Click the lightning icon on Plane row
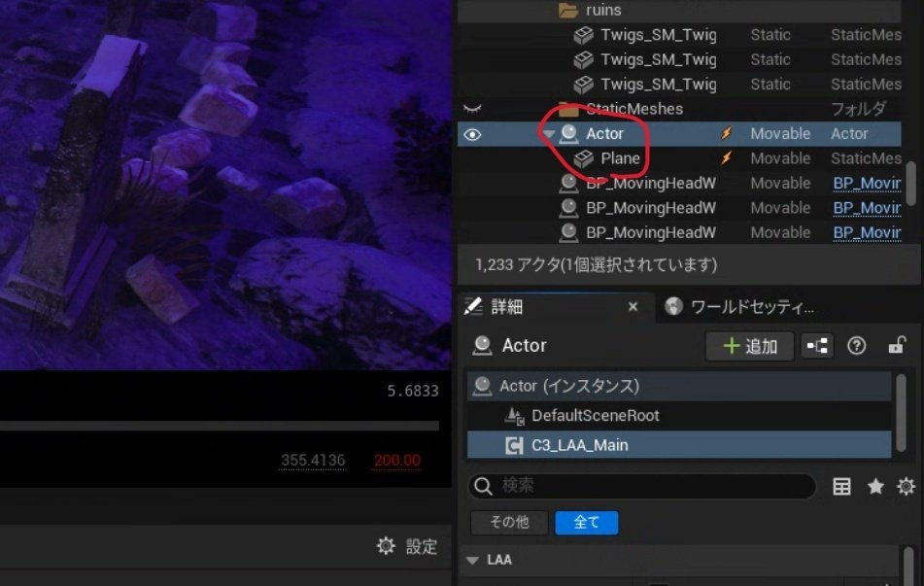Image resolution: width=924 pixels, height=586 pixels. tap(727, 158)
